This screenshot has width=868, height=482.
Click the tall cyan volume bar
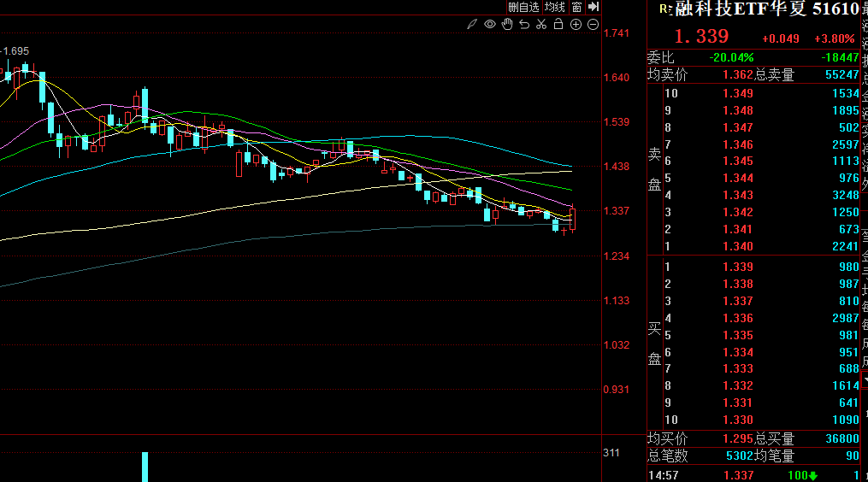(145, 467)
